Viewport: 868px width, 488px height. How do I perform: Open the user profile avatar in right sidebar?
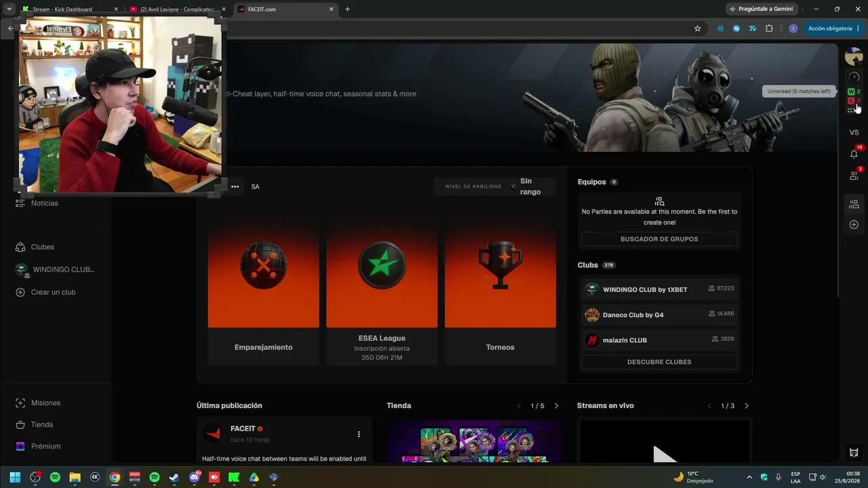[x=853, y=57]
